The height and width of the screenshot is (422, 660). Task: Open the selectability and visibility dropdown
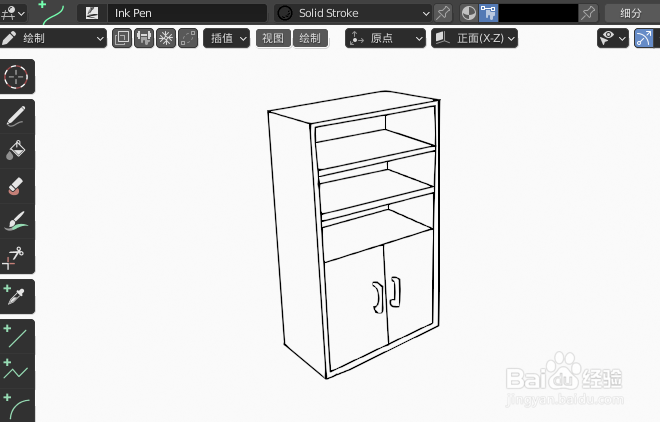point(613,38)
